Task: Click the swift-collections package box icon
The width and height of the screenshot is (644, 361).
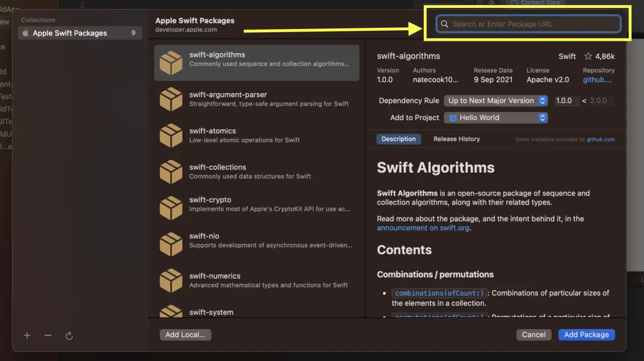Action: 171,172
